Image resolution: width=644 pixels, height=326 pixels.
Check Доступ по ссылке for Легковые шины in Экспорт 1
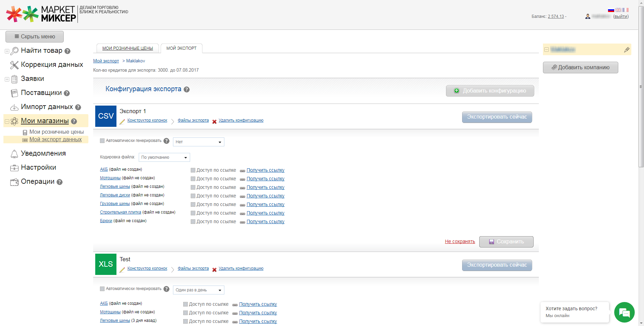tap(193, 188)
